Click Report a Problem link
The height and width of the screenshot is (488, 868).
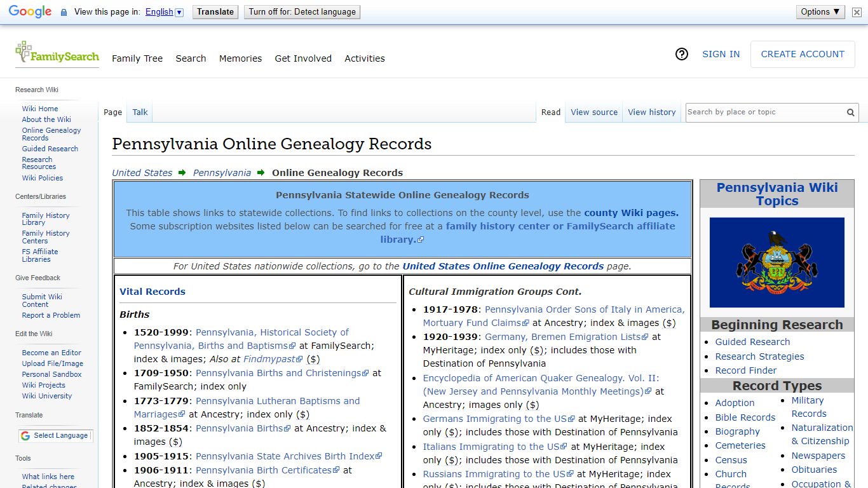coord(51,315)
